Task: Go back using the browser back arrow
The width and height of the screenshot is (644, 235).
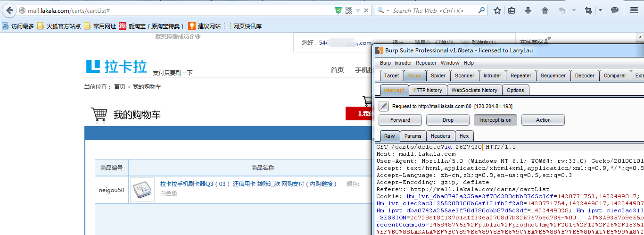Action: coord(9,10)
